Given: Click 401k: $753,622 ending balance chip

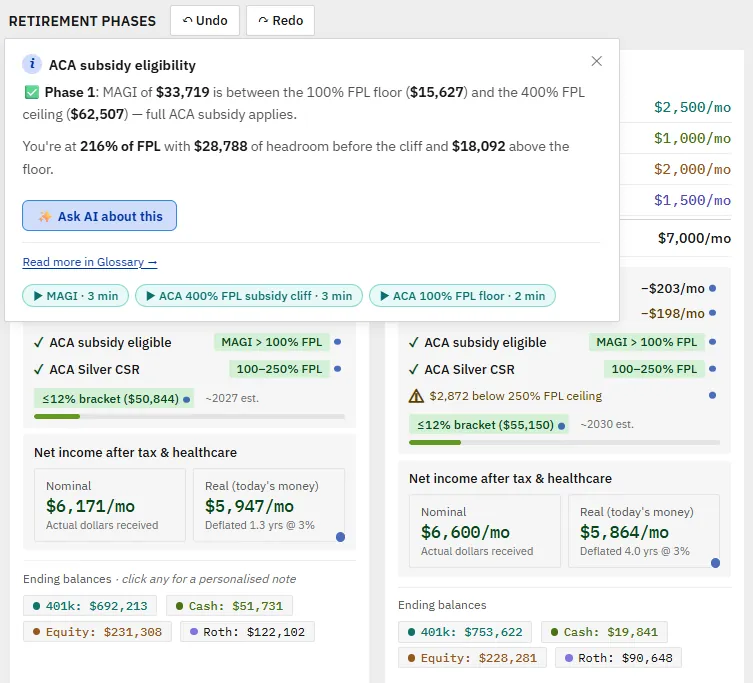Looking at the screenshot, I should click(465, 632).
